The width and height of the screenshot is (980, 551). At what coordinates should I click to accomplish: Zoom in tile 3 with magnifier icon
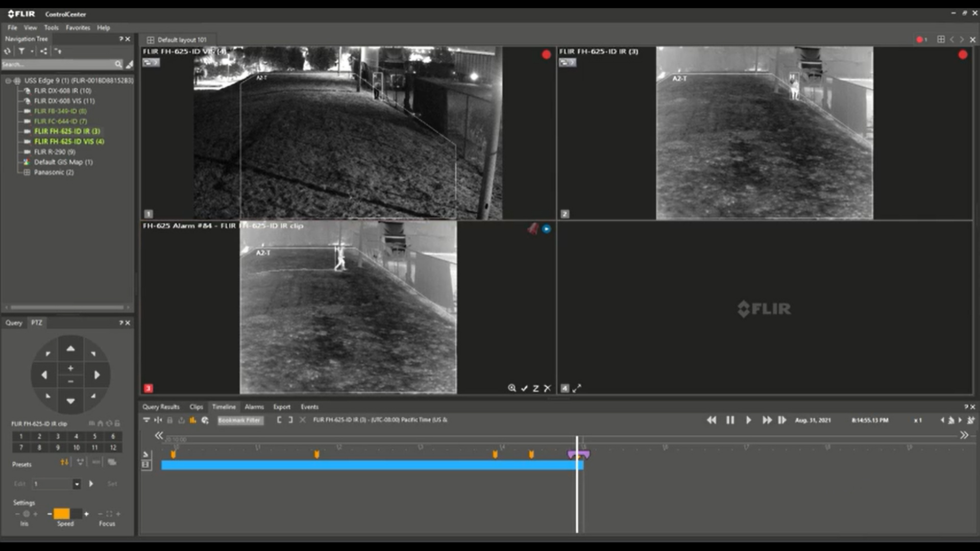[x=511, y=388]
